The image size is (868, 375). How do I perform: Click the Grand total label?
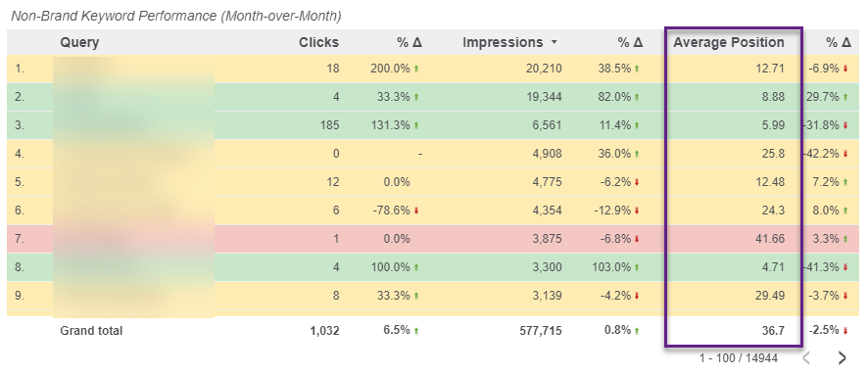(x=91, y=331)
